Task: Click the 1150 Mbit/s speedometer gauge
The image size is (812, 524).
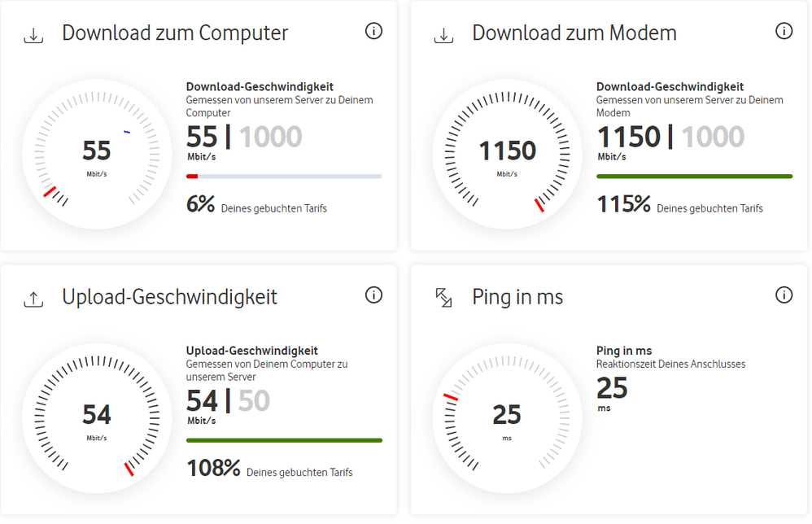Action: click(x=508, y=151)
